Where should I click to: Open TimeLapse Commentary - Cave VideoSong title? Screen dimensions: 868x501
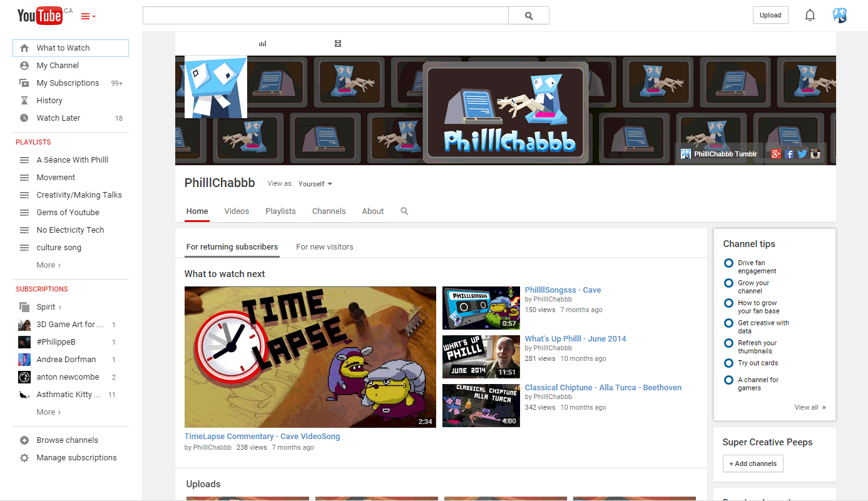tap(262, 437)
